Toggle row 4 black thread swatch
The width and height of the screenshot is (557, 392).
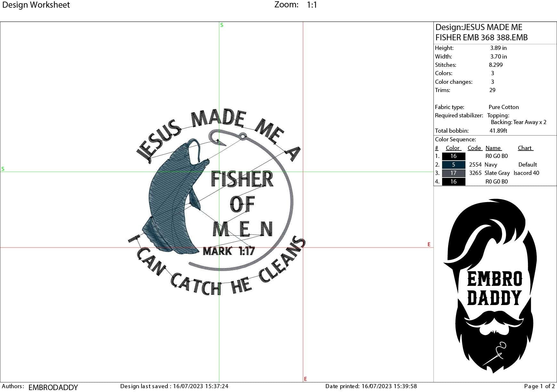click(453, 181)
